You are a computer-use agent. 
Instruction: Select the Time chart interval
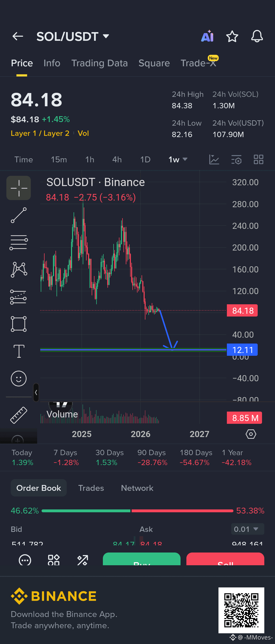click(x=24, y=160)
